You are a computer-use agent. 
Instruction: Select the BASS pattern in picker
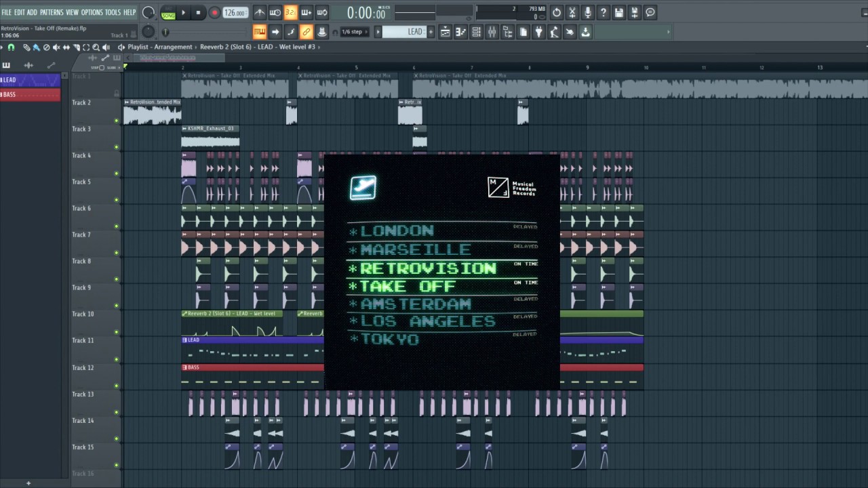(x=30, y=94)
